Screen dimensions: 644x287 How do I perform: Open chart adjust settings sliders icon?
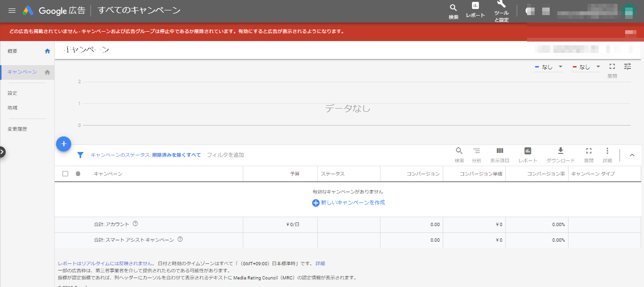click(x=627, y=67)
